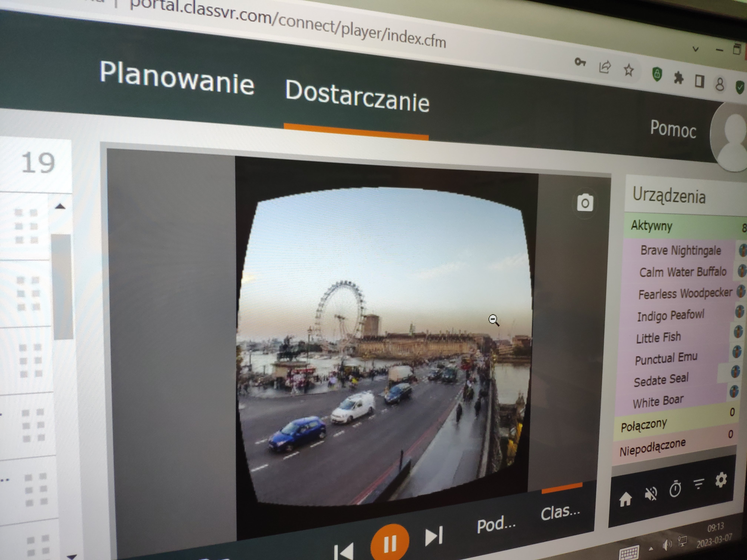Open device settings gear icon

coord(721,480)
